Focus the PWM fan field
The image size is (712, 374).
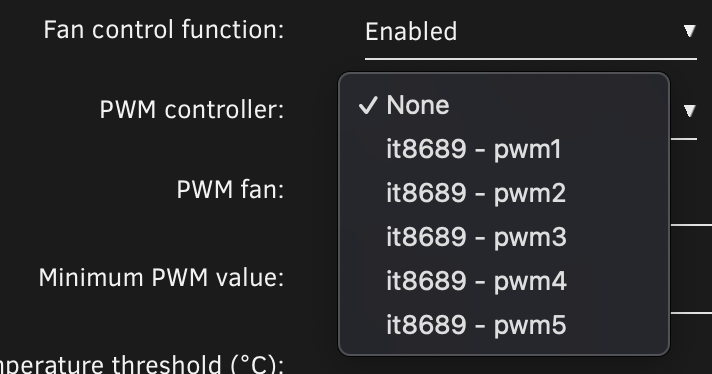coord(691,200)
